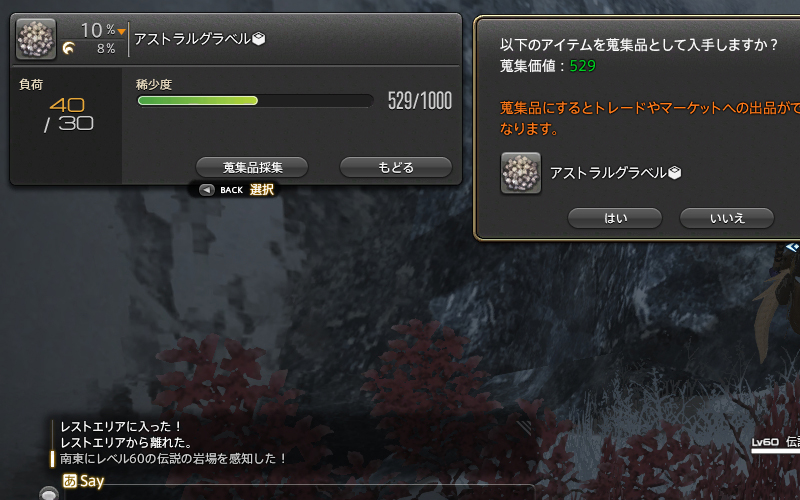Click collectable cube icon in confirmation dialog

[x=675, y=173]
